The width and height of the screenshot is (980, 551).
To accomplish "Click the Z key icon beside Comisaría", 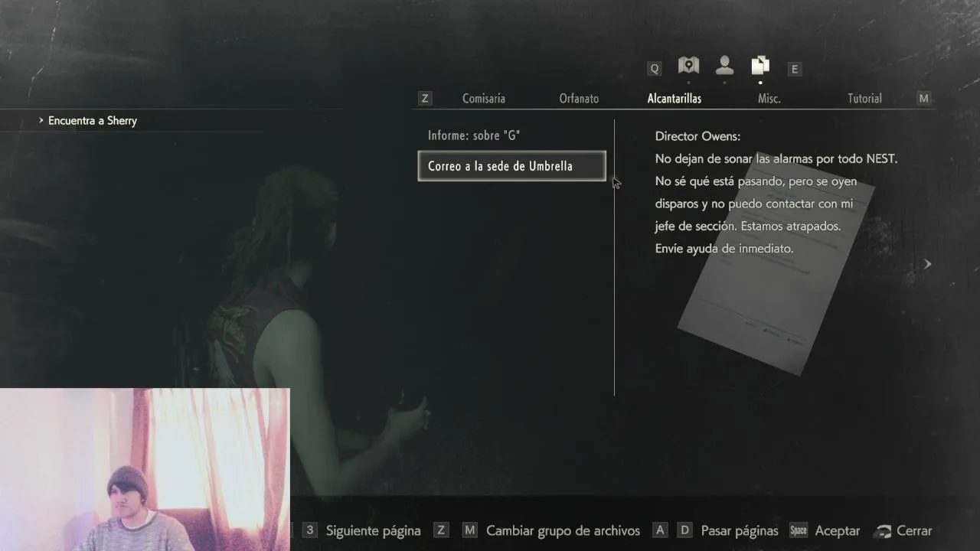I will click(x=425, y=98).
